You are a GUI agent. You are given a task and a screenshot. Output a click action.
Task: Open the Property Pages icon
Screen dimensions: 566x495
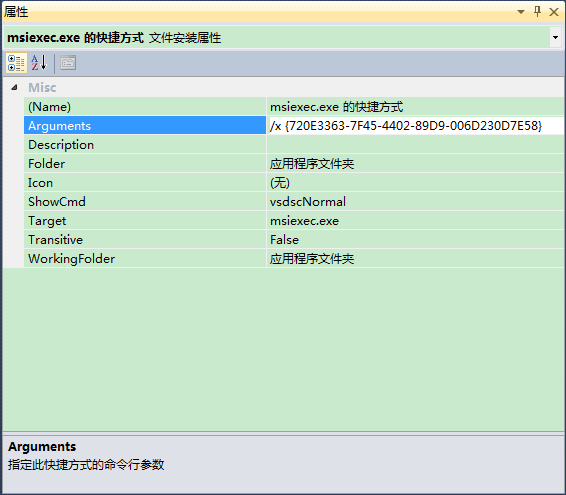point(68,63)
